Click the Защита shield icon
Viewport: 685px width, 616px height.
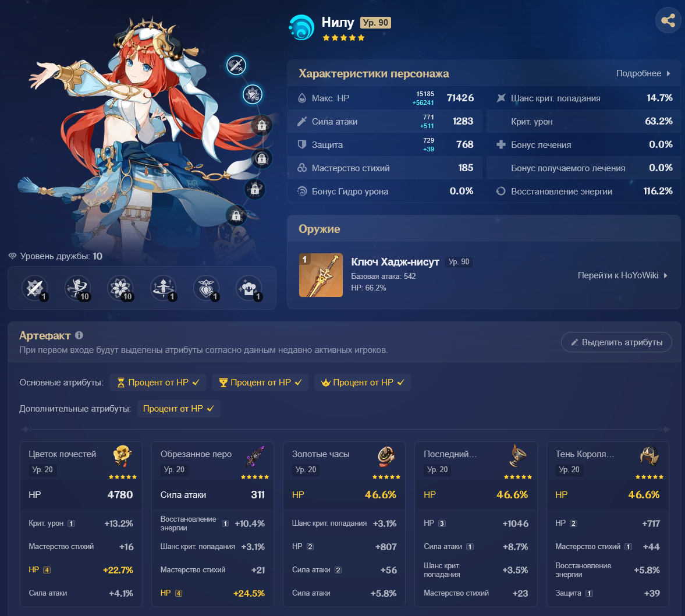[302, 144]
